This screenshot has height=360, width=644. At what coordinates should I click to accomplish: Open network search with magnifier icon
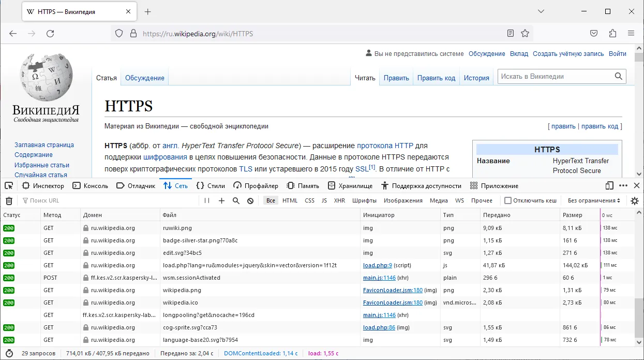[236, 200]
